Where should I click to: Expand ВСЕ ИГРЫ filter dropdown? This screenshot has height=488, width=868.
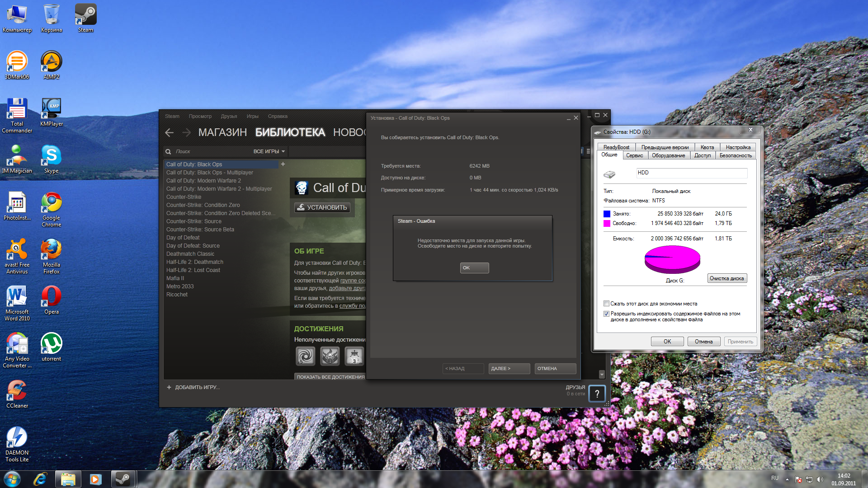point(269,151)
